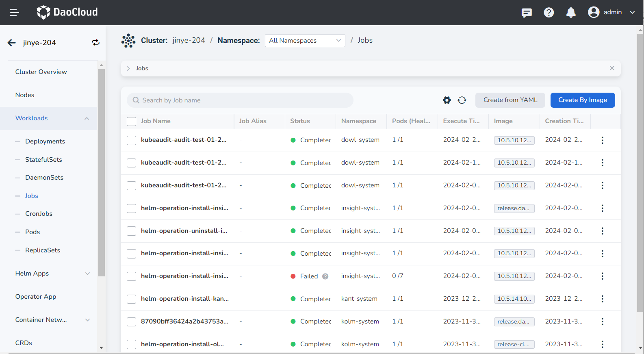Go to Cluster Overview
The image size is (644, 354).
41,72
